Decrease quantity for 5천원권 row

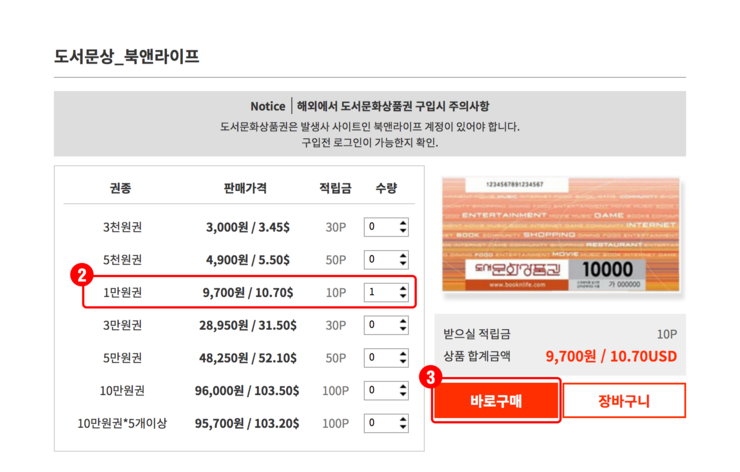[403, 263]
